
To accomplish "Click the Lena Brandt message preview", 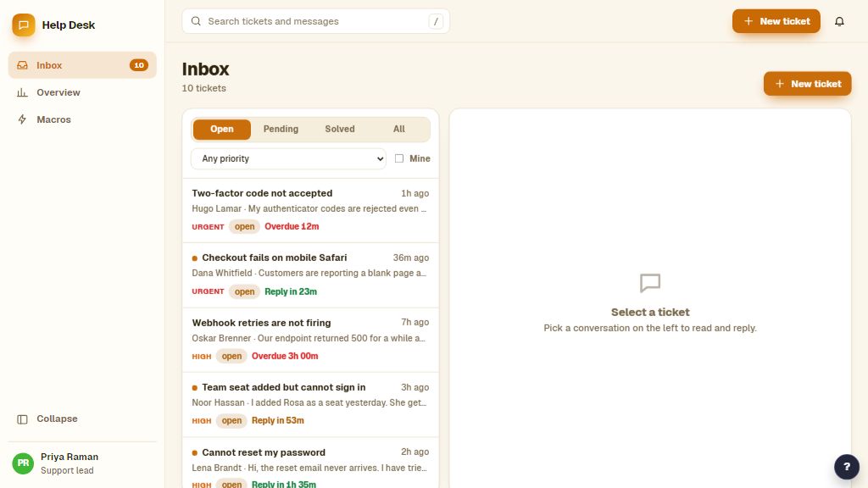I will [309, 468].
